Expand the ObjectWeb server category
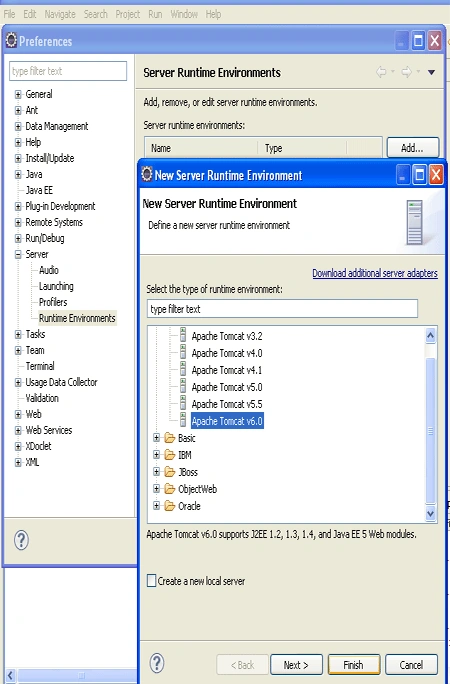This screenshot has width=450, height=684. point(157,489)
